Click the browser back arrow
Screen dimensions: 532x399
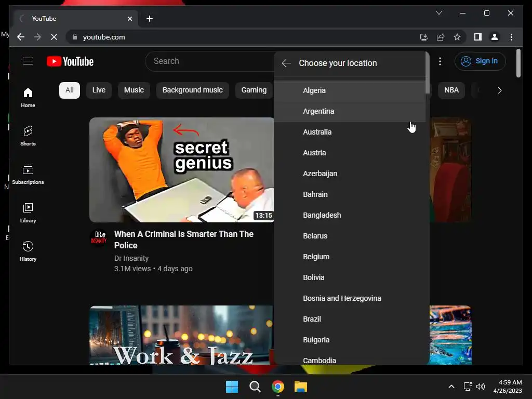pos(21,37)
